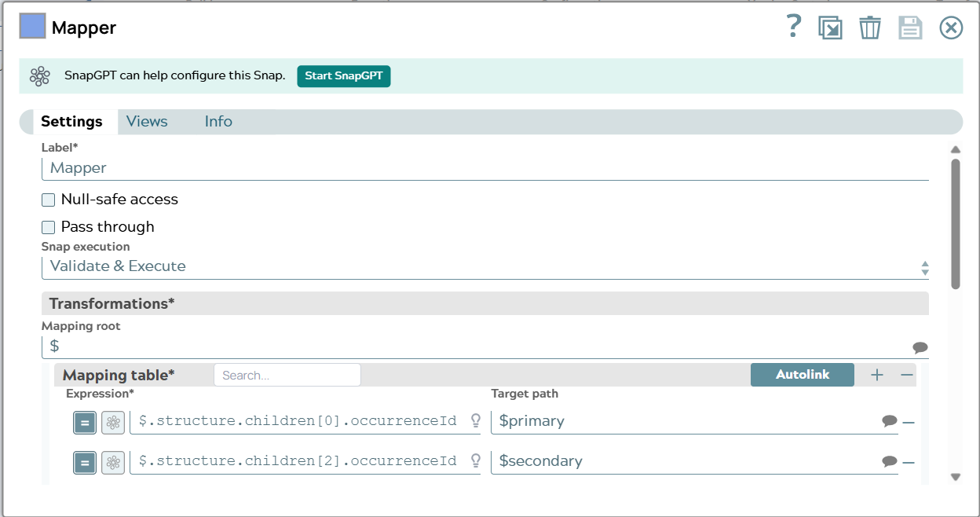Image resolution: width=980 pixels, height=517 pixels.
Task: Enable the Null-safe access checkbox
Action: pos(49,200)
